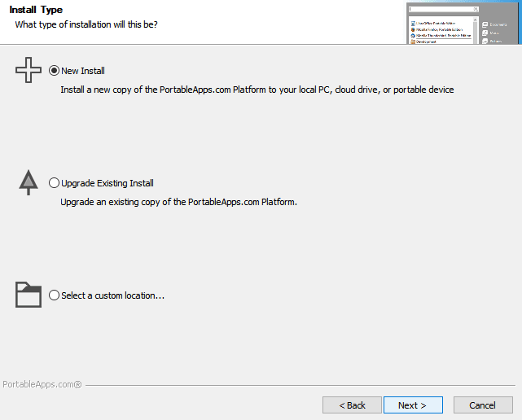The width and height of the screenshot is (522, 420).
Task: Click the app list scrollbar in header preview
Action: 476,28
